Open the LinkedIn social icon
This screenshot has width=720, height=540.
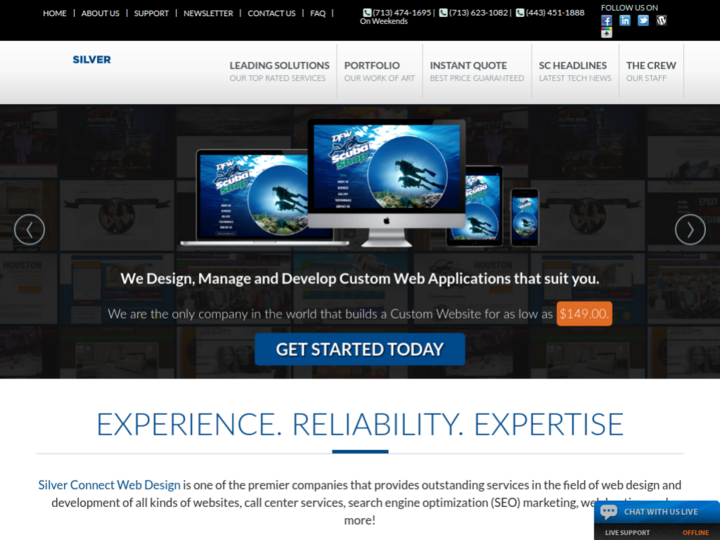625,20
